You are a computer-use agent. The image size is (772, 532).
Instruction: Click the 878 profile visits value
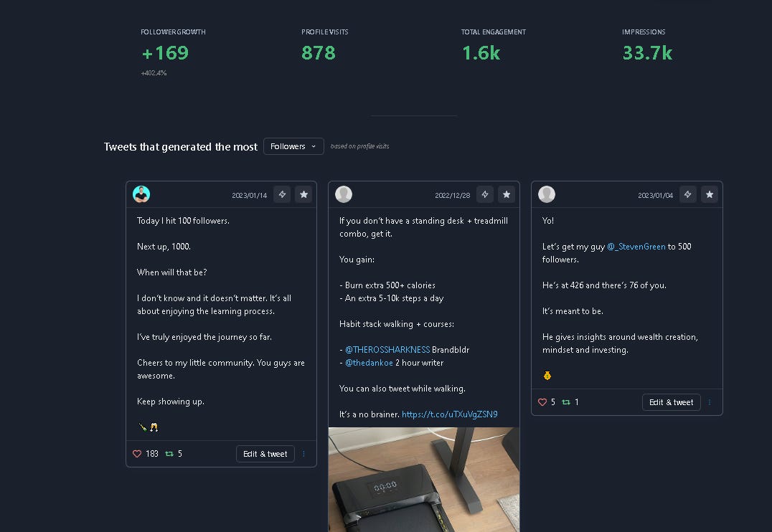pyautogui.click(x=319, y=53)
